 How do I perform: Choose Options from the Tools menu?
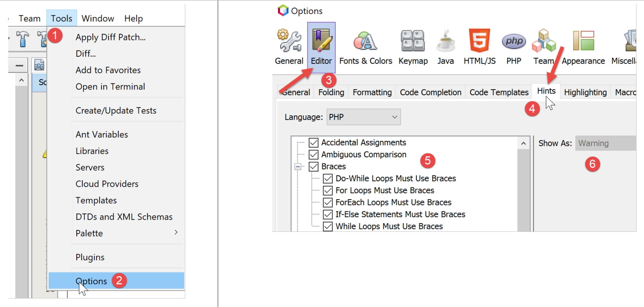(x=91, y=281)
